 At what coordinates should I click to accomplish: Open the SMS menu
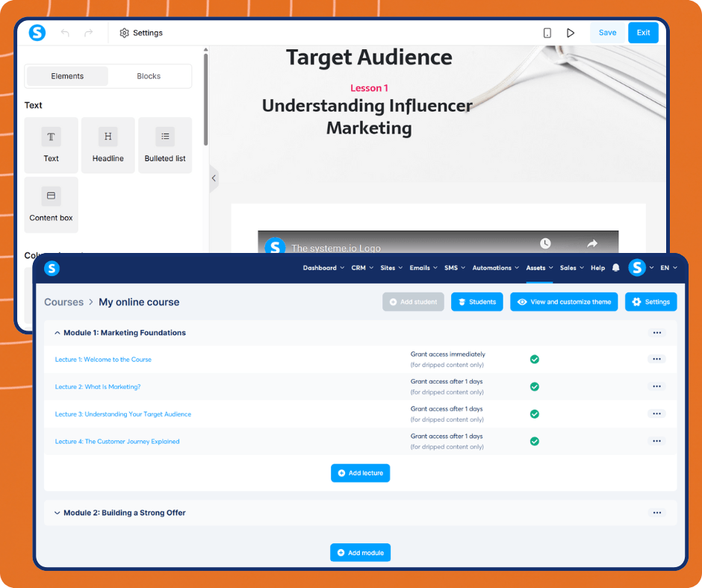coord(454,268)
